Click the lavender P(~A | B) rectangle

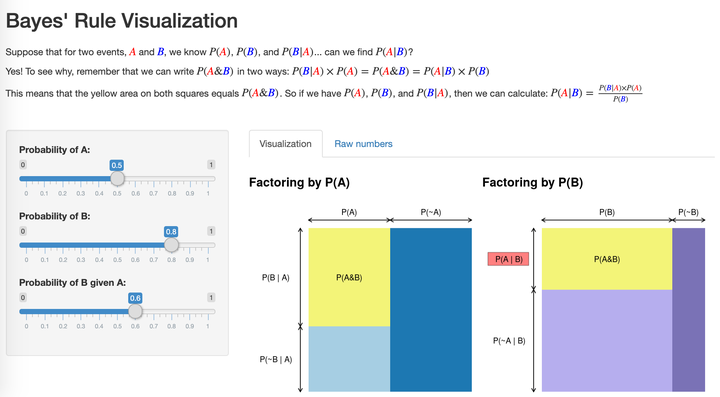pos(607,341)
